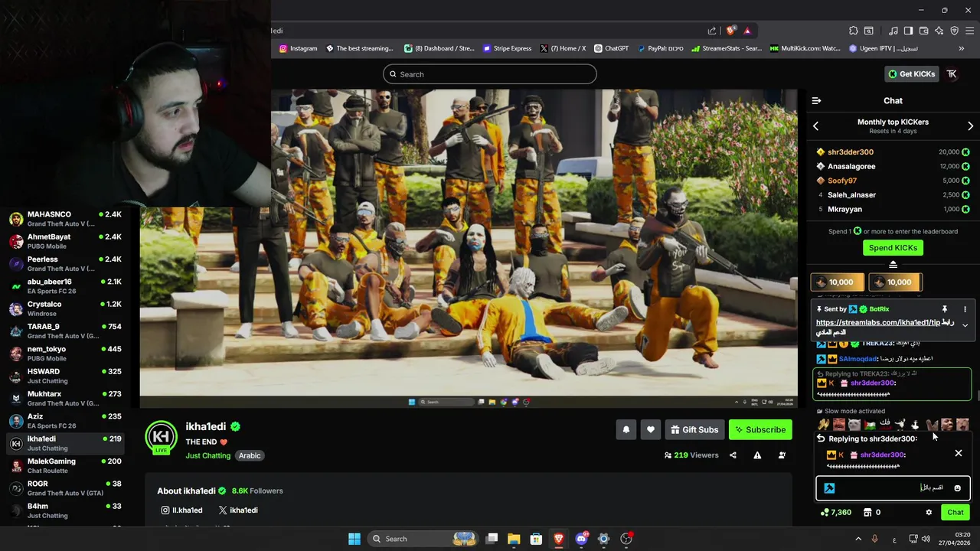The image size is (980, 551).
Task: Open the Brave browser taskbar icon
Action: pos(559,539)
